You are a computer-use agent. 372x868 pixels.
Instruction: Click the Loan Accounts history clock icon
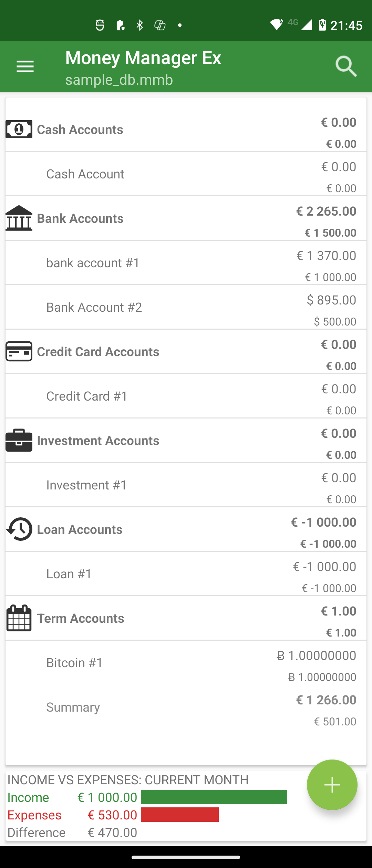tap(19, 529)
